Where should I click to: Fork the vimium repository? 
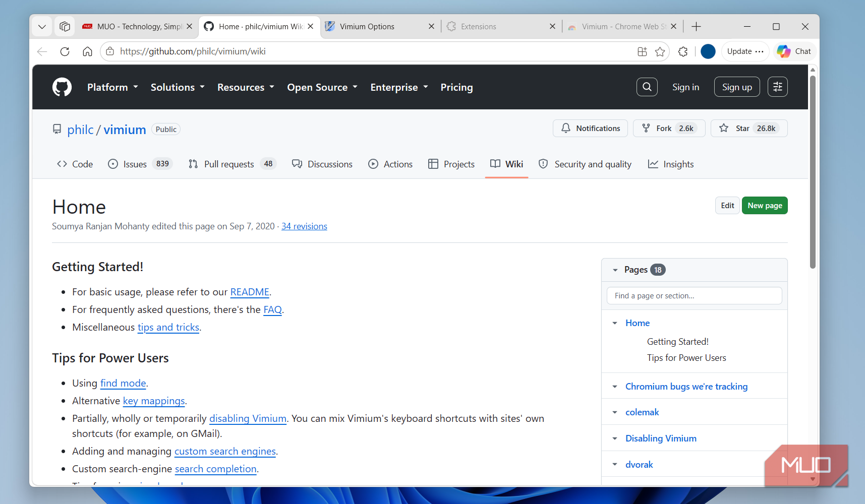click(669, 129)
